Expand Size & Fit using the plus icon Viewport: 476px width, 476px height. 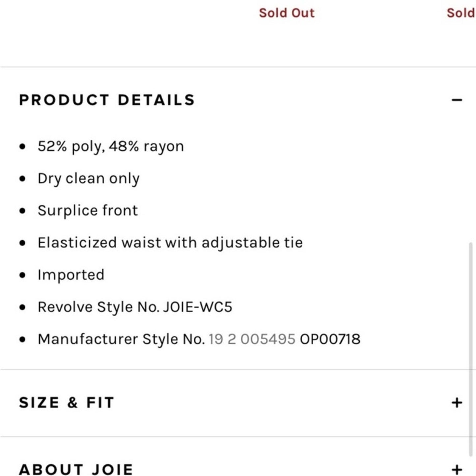(457, 403)
